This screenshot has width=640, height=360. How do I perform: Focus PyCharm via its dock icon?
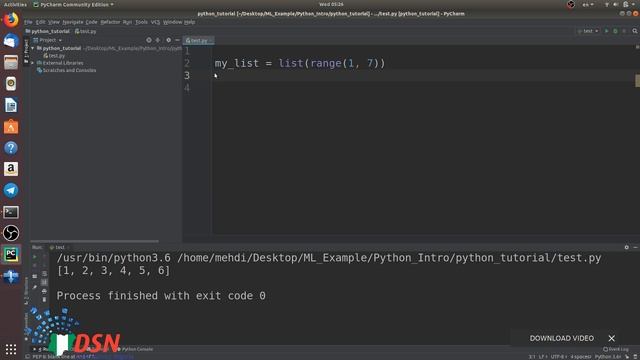[11, 254]
